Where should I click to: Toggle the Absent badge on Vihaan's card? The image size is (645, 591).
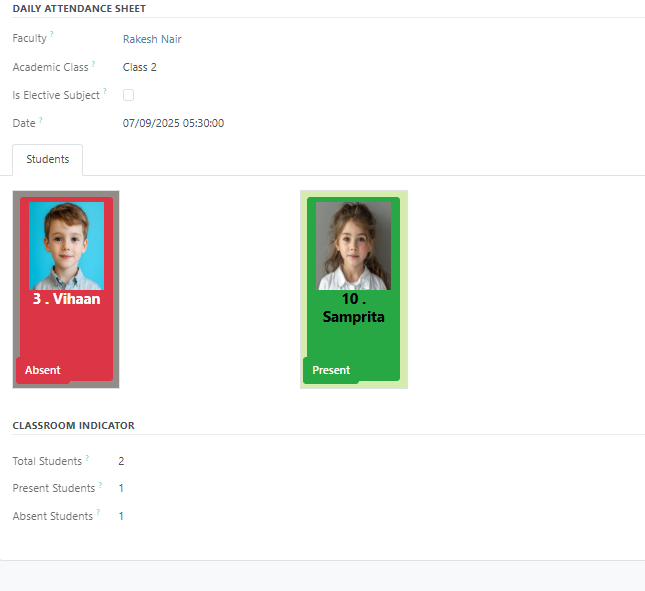(x=43, y=370)
